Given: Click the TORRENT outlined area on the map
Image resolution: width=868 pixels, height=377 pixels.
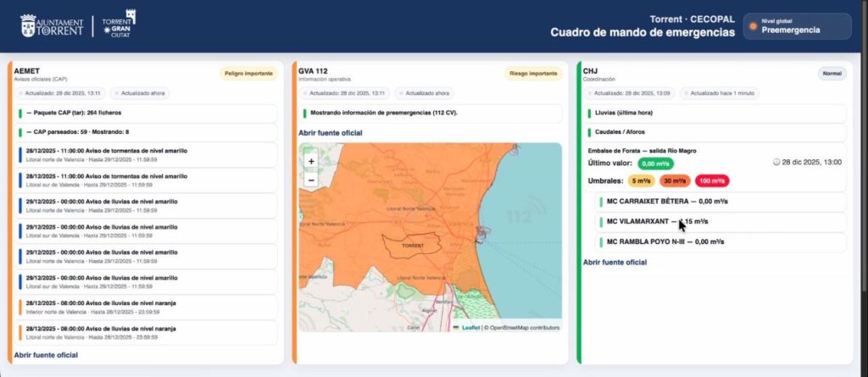Looking at the screenshot, I should click(x=412, y=244).
